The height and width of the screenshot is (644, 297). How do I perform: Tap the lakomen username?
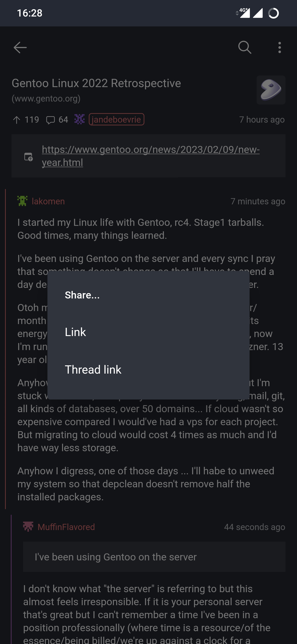pyautogui.click(x=48, y=201)
